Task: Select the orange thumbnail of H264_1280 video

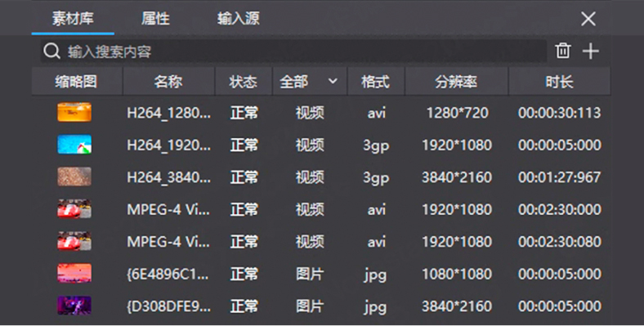Action: tap(74, 112)
